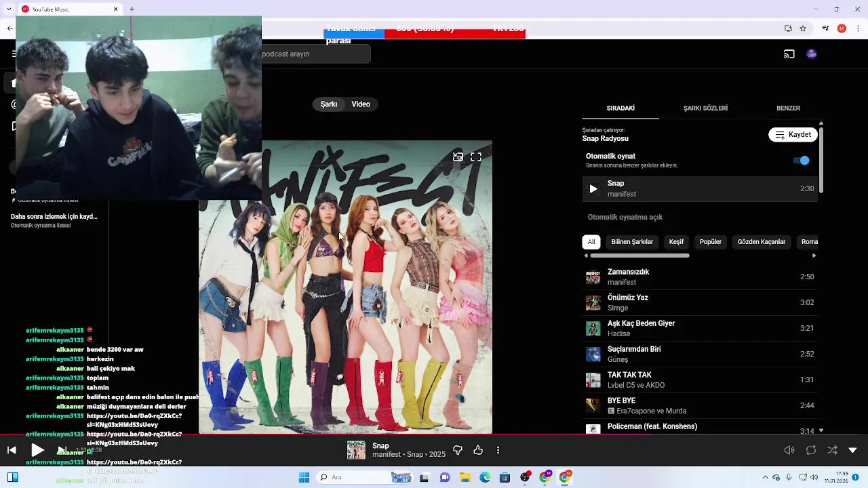Open the ŞARKI SÖZLERİ tab
Viewport: 868px width, 488px height.
click(705, 108)
